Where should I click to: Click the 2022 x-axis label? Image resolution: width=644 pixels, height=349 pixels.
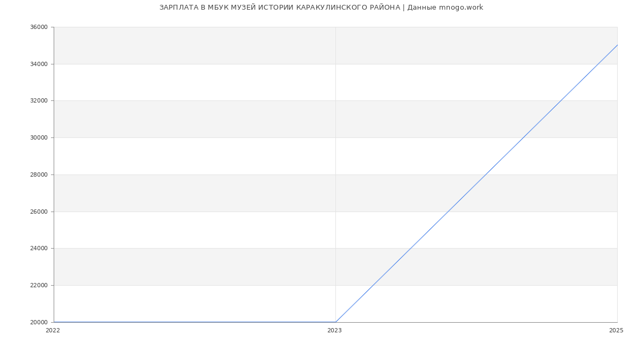coord(53,331)
